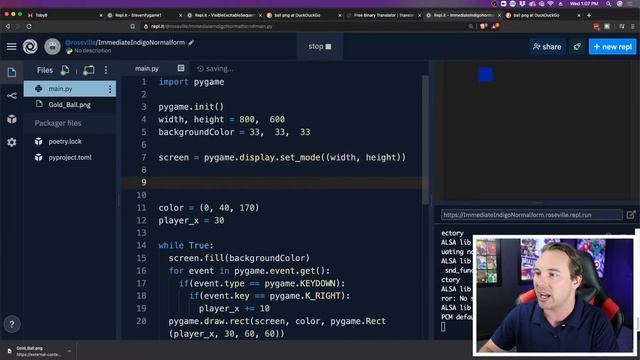Image resolution: width=640 pixels, height=360 pixels.
Task: Stop the running program
Action: point(320,47)
